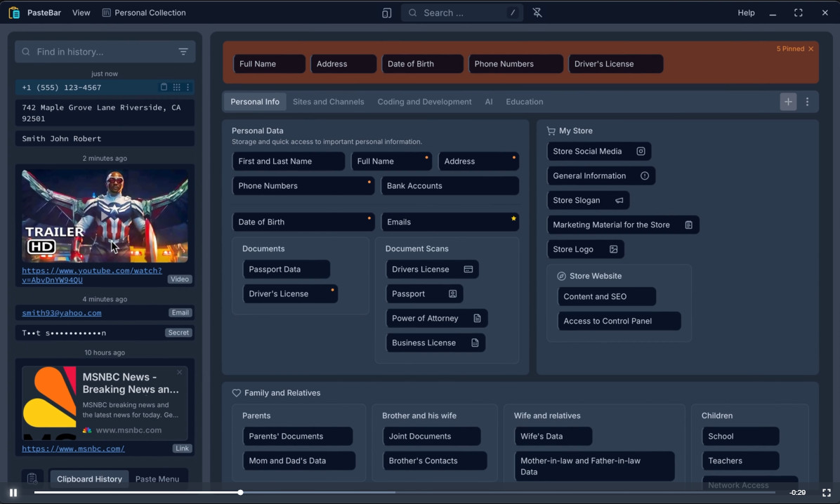Click the Store Slogan megaphone icon

(x=619, y=200)
